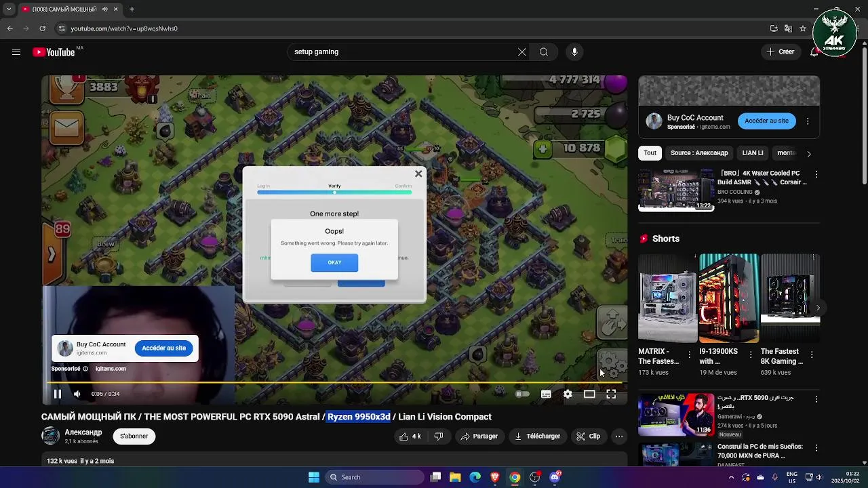Select the Tout filter chip
Image resolution: width=868 pixels, height=488 pixels.
coord(650,153)
